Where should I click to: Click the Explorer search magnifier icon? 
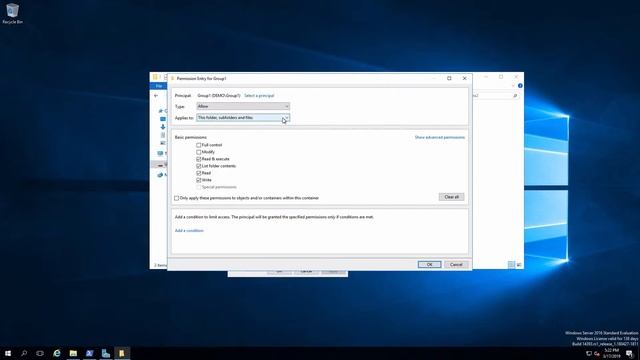[515, 96]
